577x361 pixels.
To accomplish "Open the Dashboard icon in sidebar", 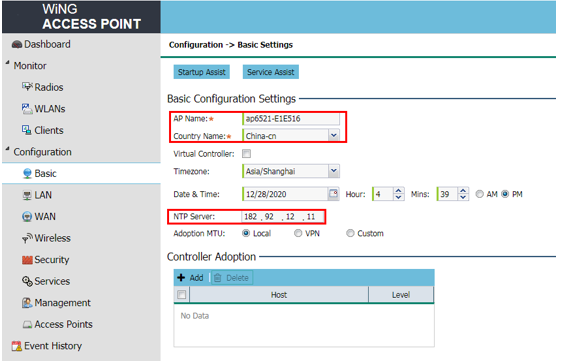I will 17,45.
